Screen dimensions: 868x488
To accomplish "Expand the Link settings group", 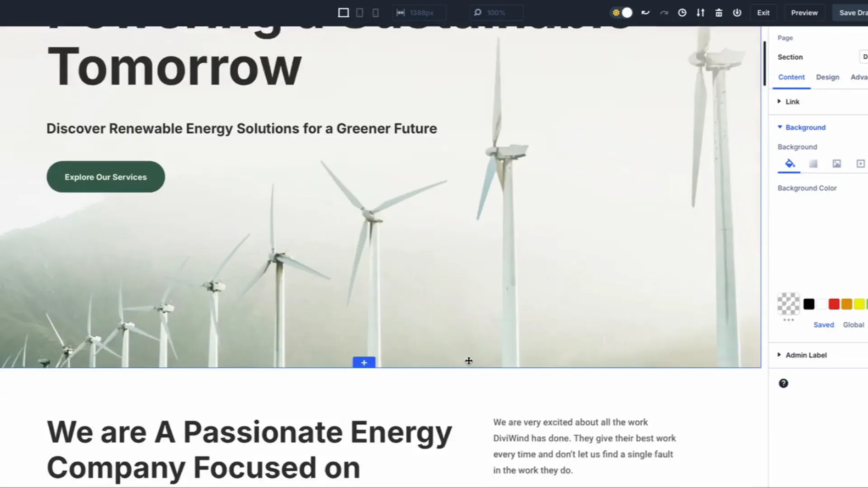I will point(792,102).
